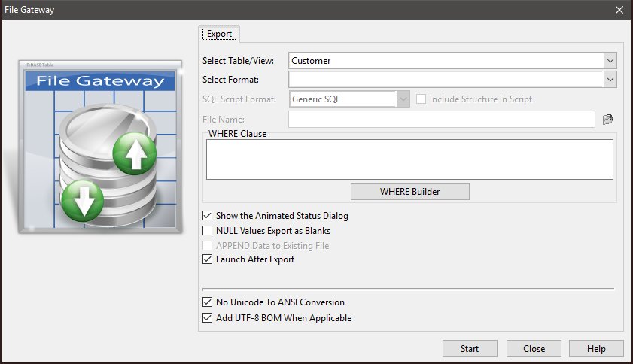Open the Select Format dropdown list
The height and width of the screenshot is (364, 633).
click(610, 80)
